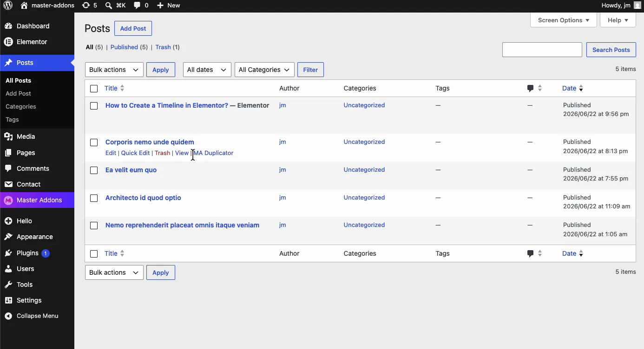Screen dimensions: 644x349
Task: Open All Posts in the Posts submenu
Action: click(x=19, y=80)
